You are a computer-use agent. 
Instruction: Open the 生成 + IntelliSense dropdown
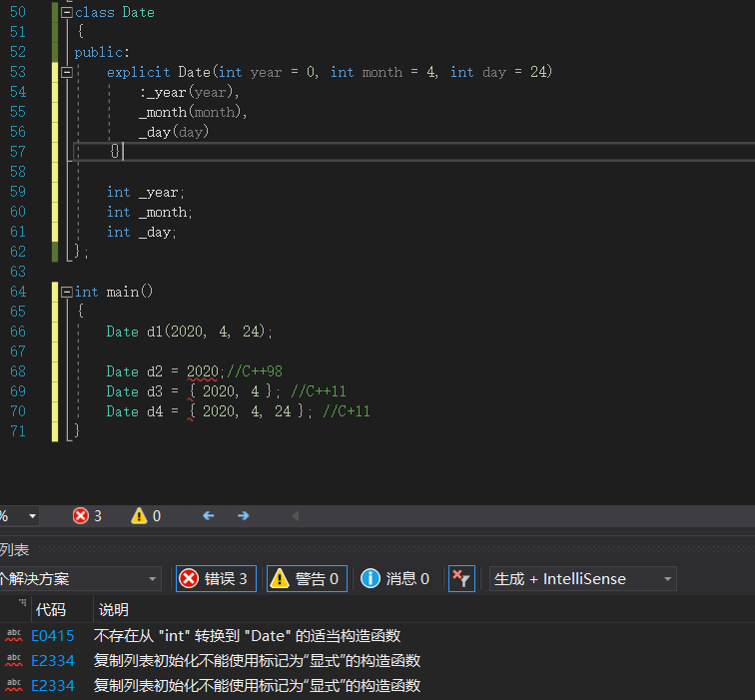click(x=582, y=579)
